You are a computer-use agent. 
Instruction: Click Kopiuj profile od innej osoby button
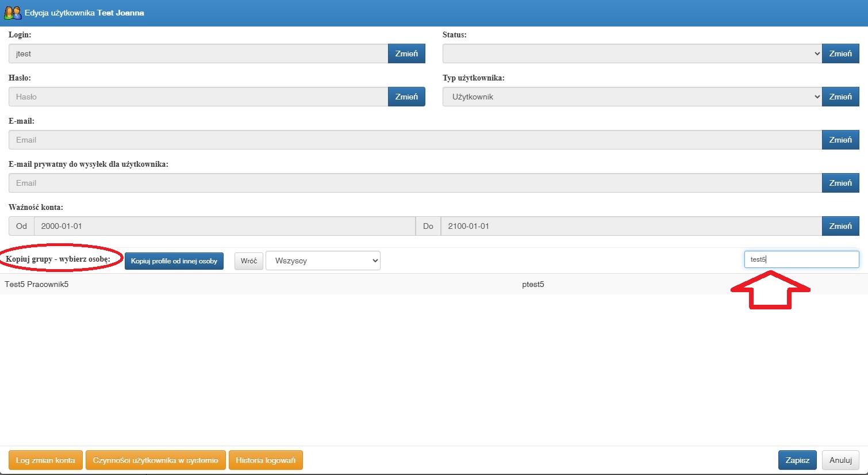pyautogui.click(x=174, y=261)
